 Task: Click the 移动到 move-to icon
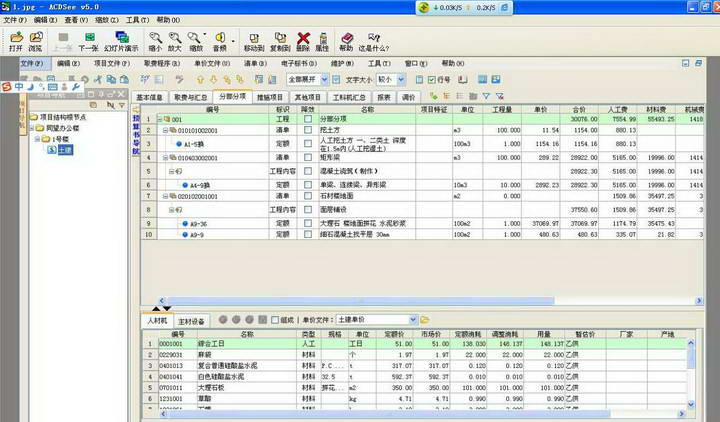(254, 40)
